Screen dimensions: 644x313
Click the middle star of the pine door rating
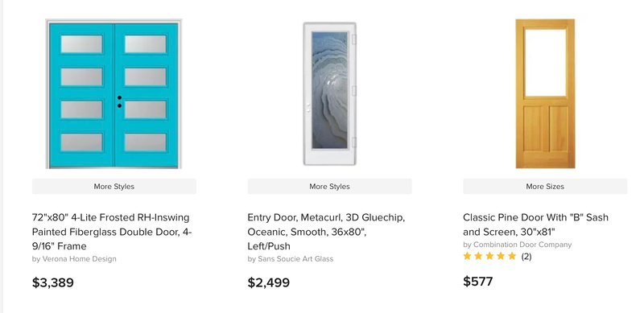click(x=489, y=257)
